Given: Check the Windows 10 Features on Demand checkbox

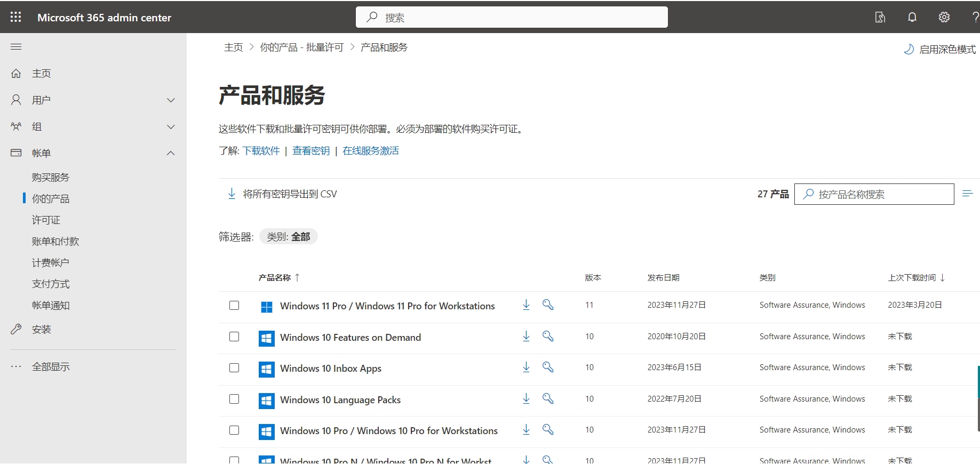Looking at the screenshot, I should (x=234, y=337).
